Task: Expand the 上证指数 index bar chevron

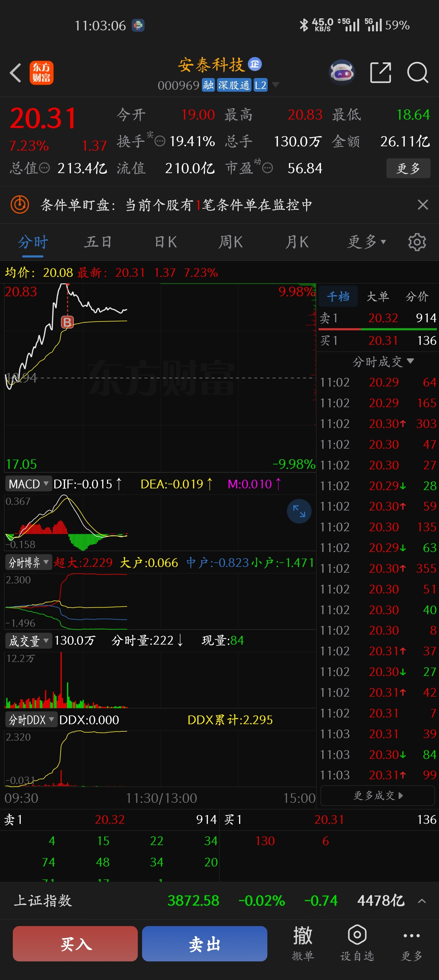Action: click(422, 901)
